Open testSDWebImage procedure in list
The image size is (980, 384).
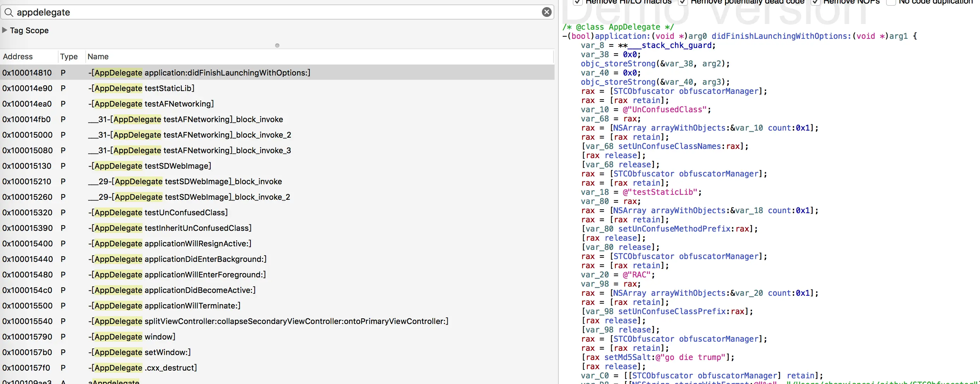pos(177,166)
